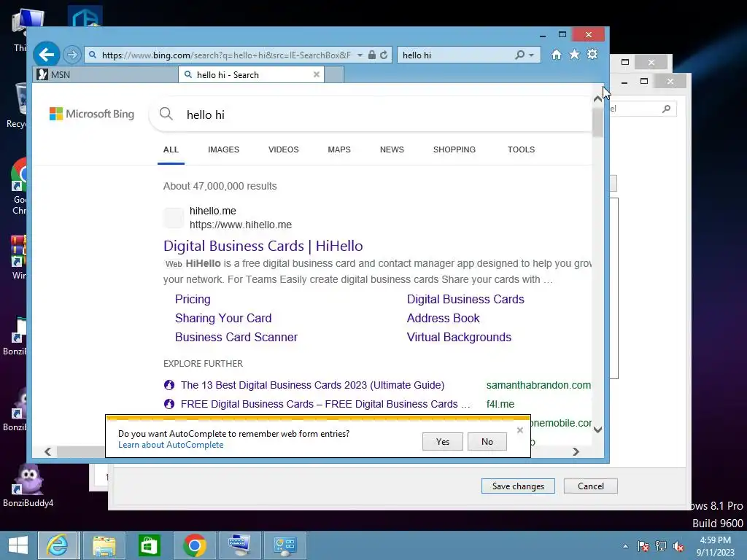Click the Internet Explorer taskbar icon
Image resolution: width=747 pixels, height=560 pixels.
tap(57, 545)
